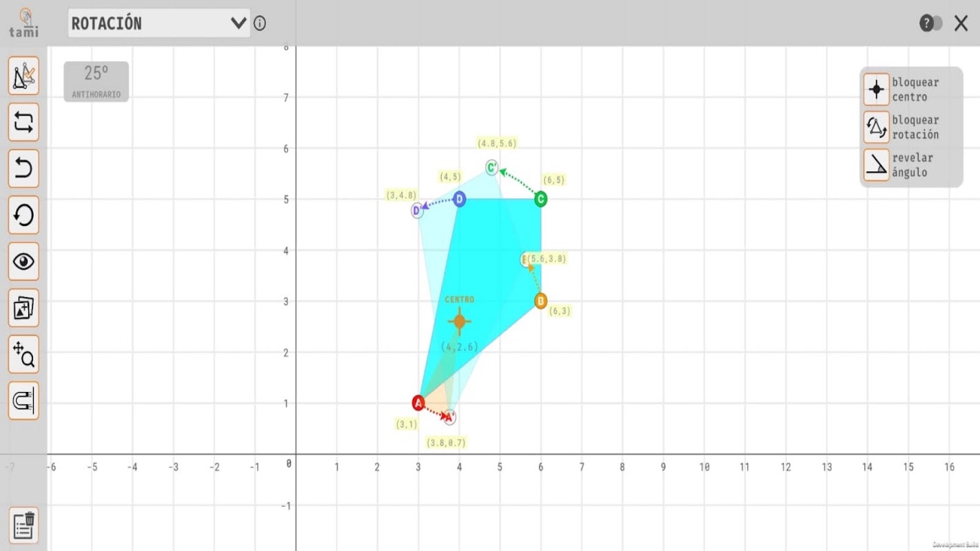Click revelar ángulo icon
Image resolution: width=980 pixels, height=551 pixels.
tap(877, 165)
